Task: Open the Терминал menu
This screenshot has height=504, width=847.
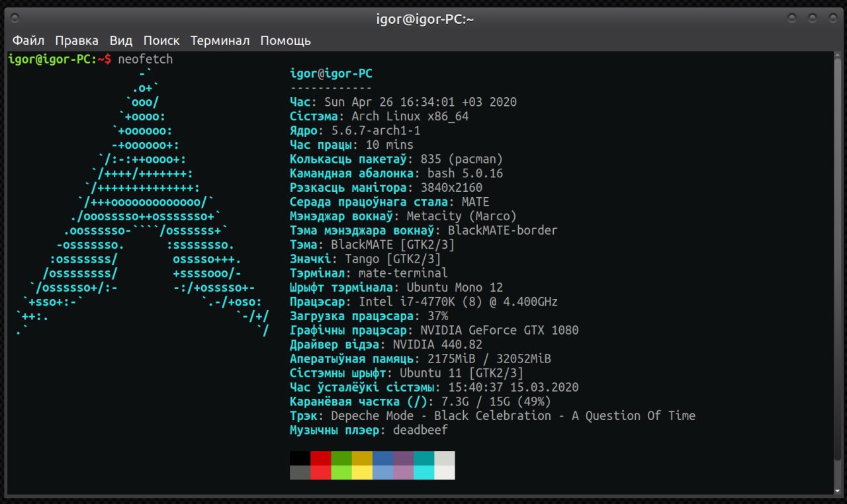Action: pos(220,40)
